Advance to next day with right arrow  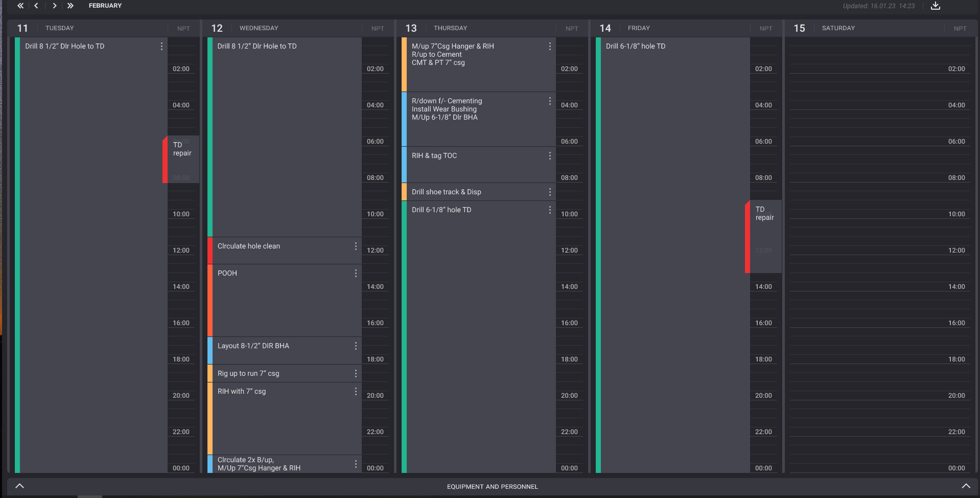click(x=54, y=6)
